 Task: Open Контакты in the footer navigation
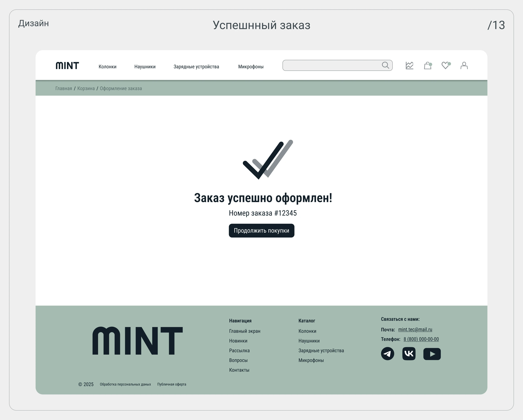239,370
